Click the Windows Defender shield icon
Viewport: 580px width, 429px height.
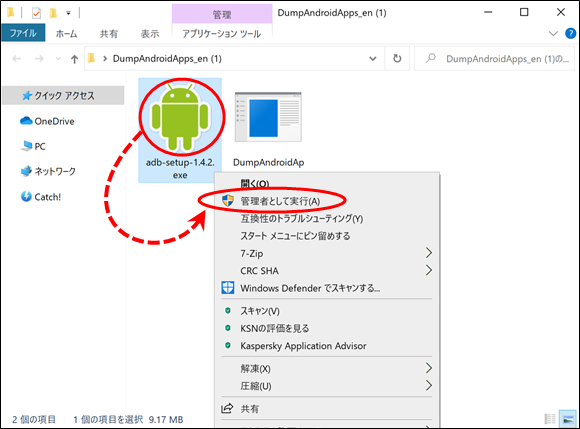coord(228,288)
